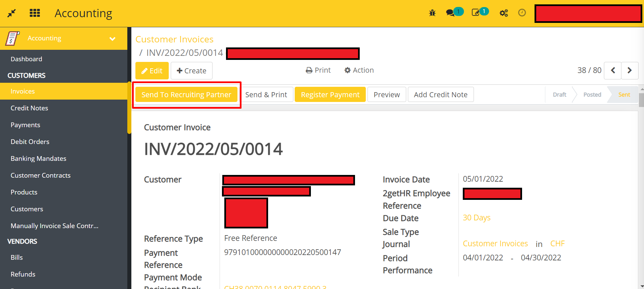The height and width of the screenshot is (289, 644).
Task: Click the collapse arrows icon top-left
Action: coord(12,13)
